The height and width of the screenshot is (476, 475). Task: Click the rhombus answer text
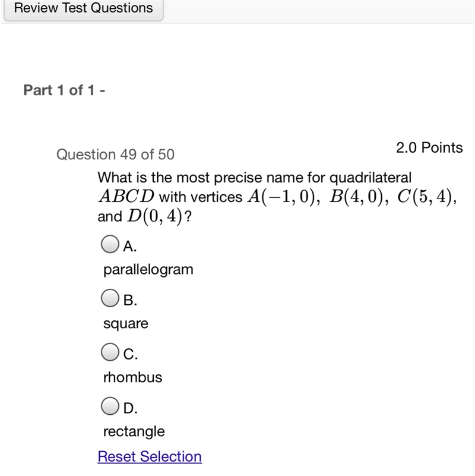pyautogui.click(x=132, y=377)
